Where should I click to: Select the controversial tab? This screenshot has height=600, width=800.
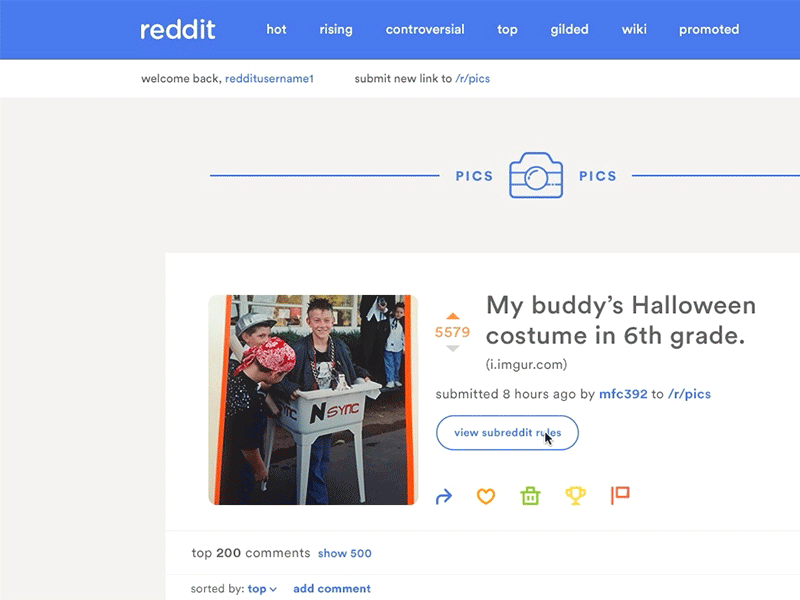425,30
